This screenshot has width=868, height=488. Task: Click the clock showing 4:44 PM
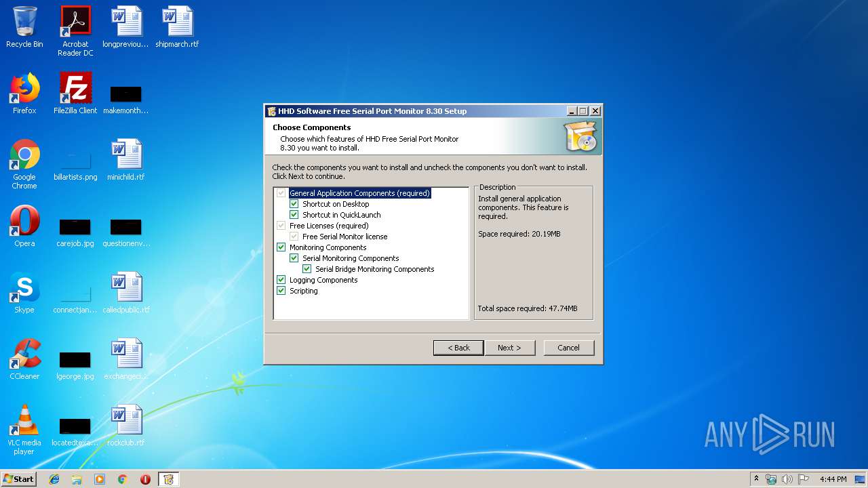pos(833,479)
